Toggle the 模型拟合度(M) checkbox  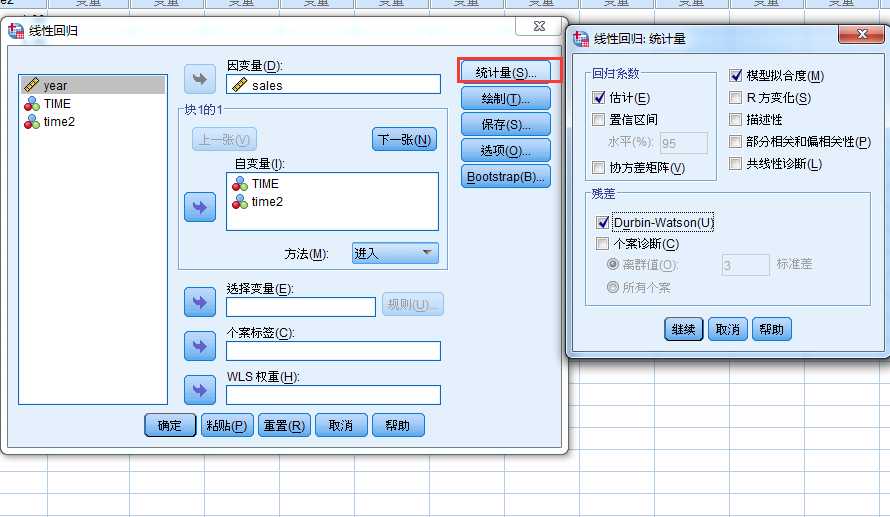pyautogui.click(x=736, y=75)
